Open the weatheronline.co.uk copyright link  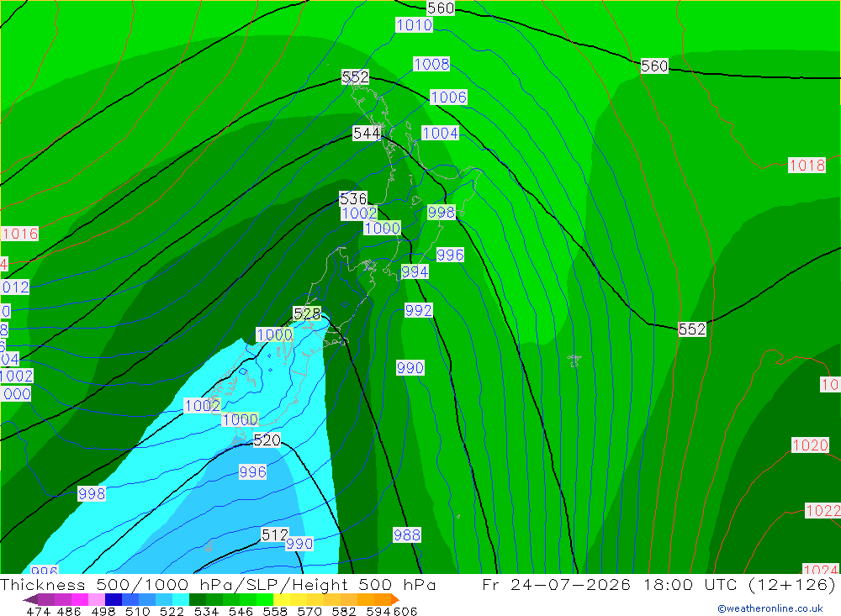tap(770, 608)
